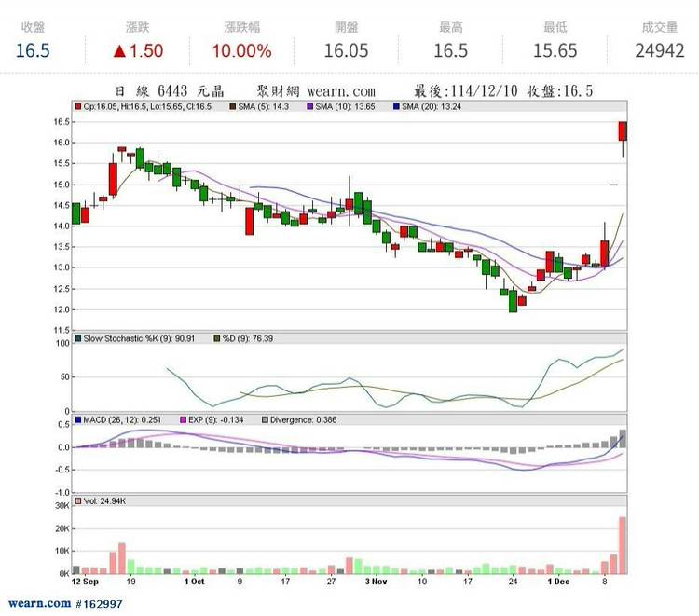This screenshot has width=699, height=616.
Task: Click the 3 Nov date on time axis
Action: tap(376, 582)
